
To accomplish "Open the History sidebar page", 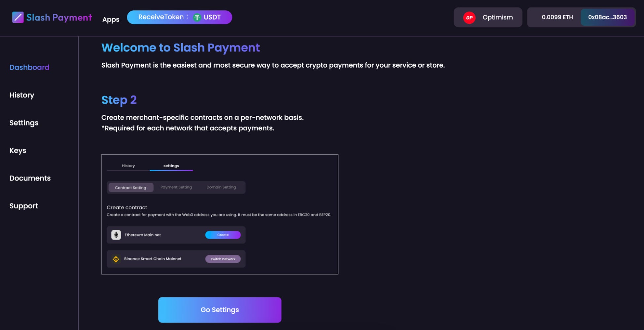I will 22,95.
